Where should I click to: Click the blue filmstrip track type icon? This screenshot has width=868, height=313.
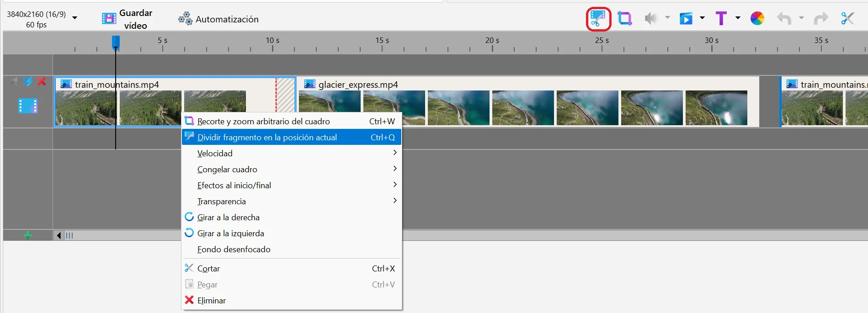28,106
